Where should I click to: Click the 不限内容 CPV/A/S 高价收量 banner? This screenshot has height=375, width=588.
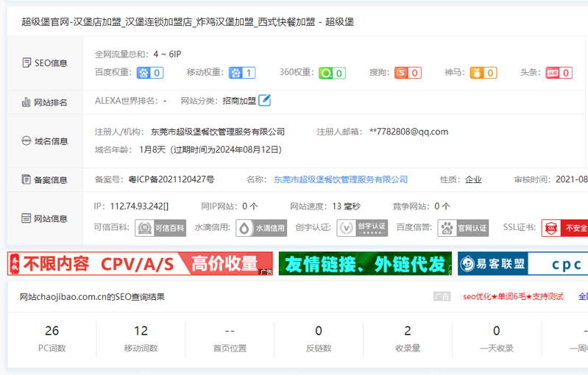click(140, 264)
